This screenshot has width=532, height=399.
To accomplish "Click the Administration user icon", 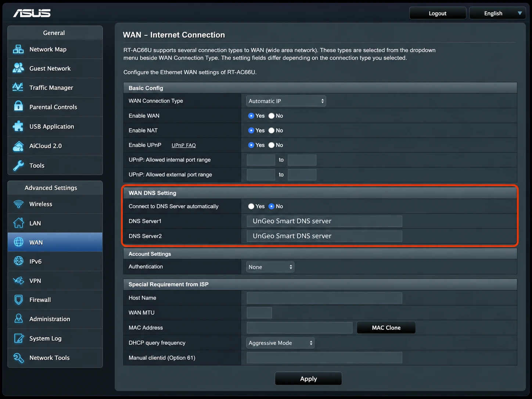I will (18, 319).
